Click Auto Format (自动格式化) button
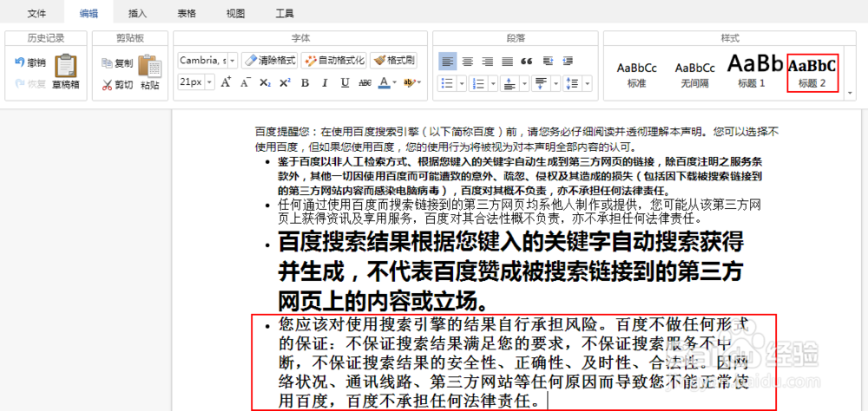Image resolution: width=868 pixels, height=411 pixels. pyautogui.click(x=334, y=60)
